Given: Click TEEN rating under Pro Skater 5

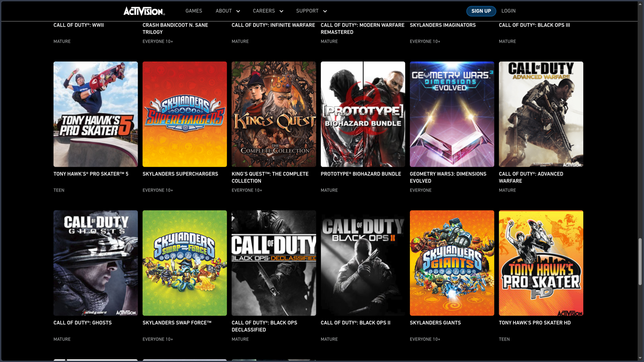Looking at the screenshot, I should [59, 190].
